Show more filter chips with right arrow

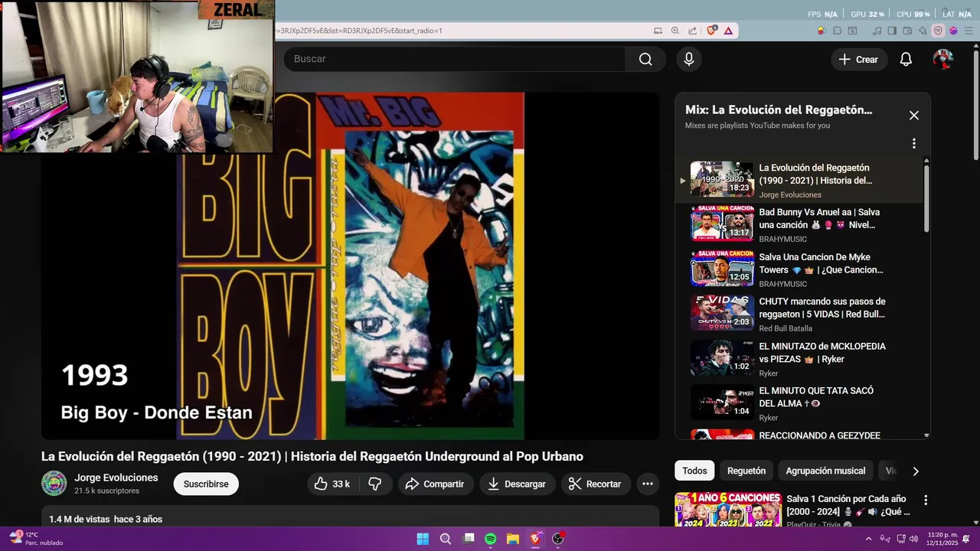pos(915,471)
